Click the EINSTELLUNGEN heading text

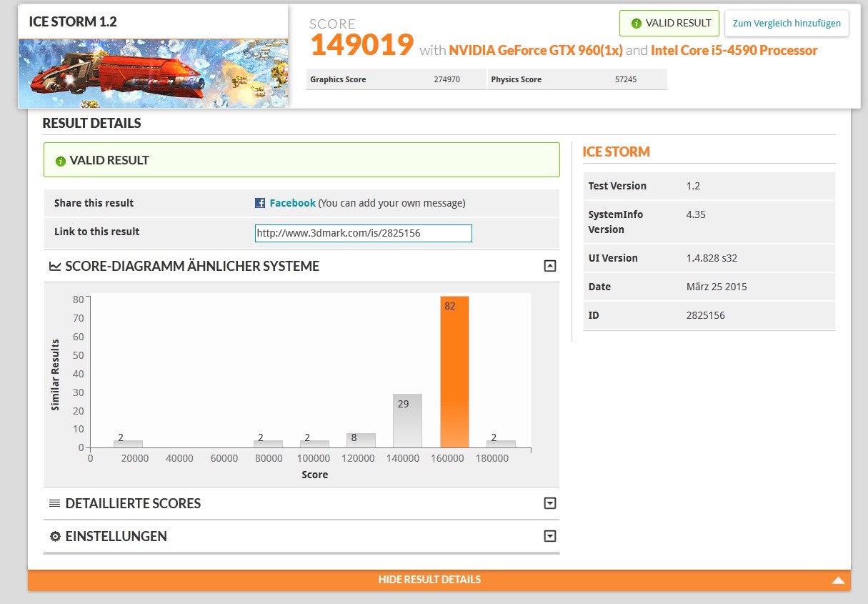[116, 536]
